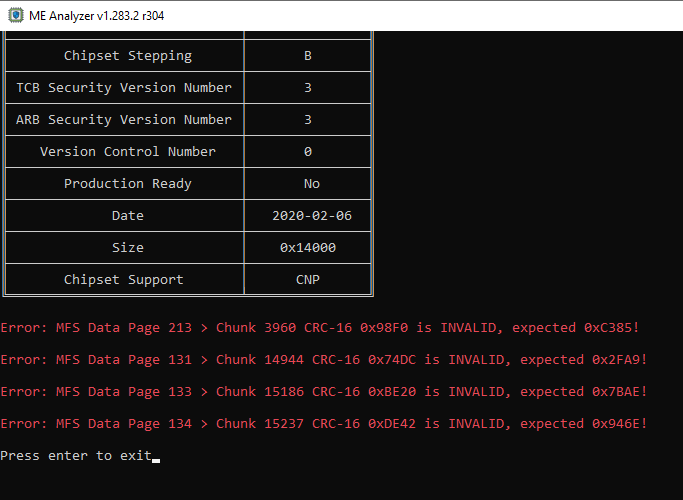Select the Version Control Number value 0

tap(308, 152)
